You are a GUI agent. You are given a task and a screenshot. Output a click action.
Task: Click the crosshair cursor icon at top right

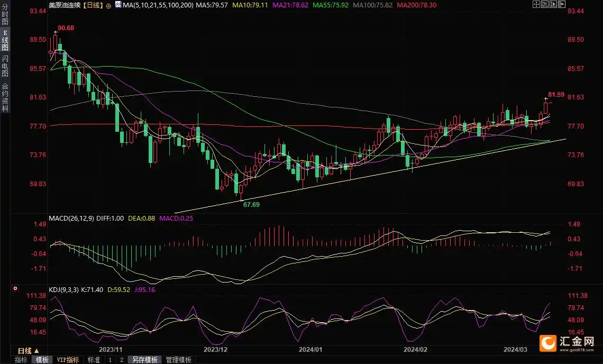536,4
